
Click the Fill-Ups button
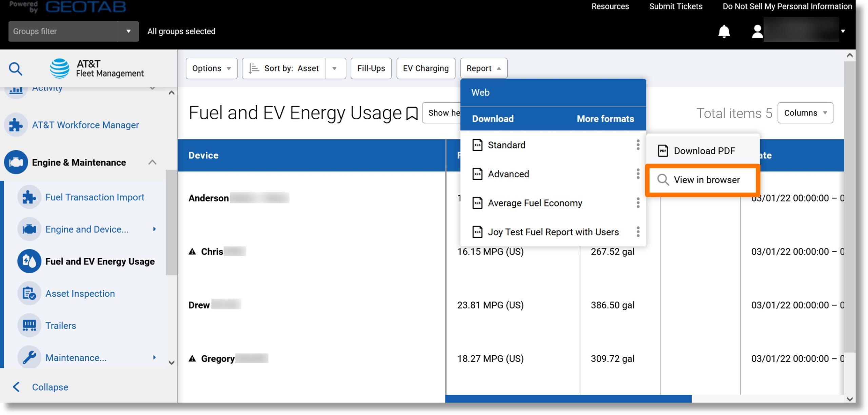coord(371,68)
